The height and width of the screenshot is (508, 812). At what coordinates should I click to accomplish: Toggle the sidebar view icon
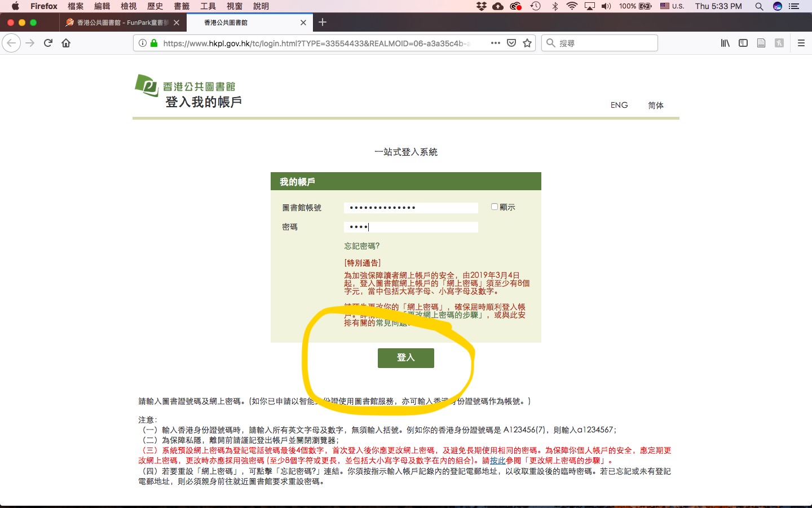[743, 43]
